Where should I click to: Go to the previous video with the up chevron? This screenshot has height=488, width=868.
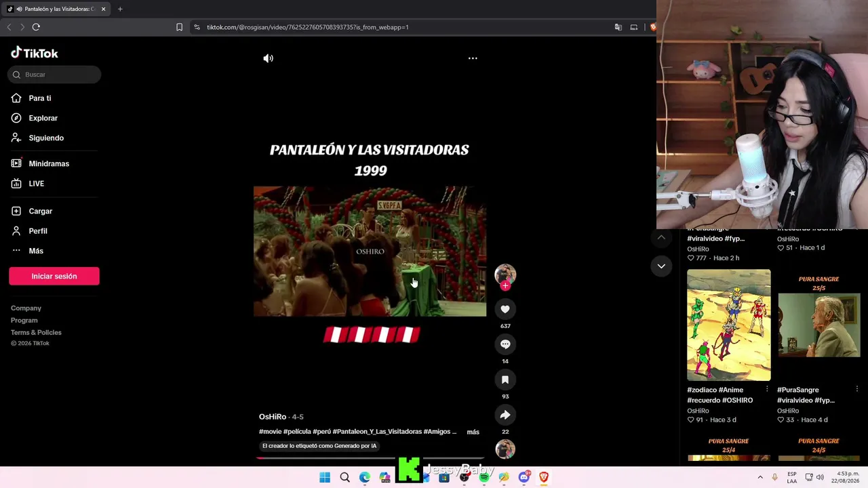point(661,237)
